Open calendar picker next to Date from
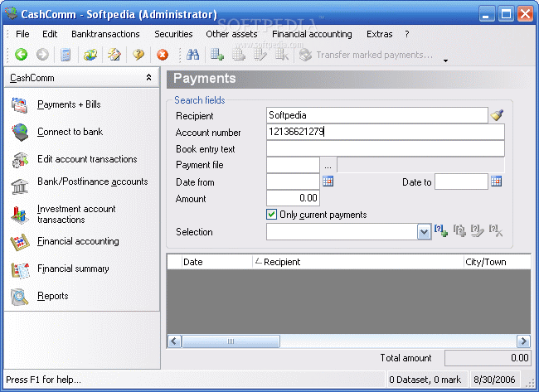Viewport: 539px width, 392px height. [328, 181]
